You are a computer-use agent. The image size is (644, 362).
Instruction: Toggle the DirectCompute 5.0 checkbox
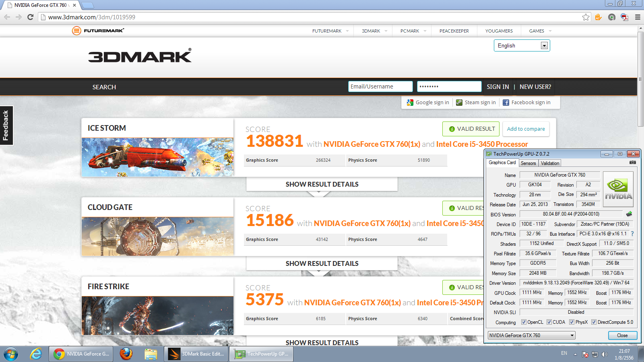tap(594, 322)
